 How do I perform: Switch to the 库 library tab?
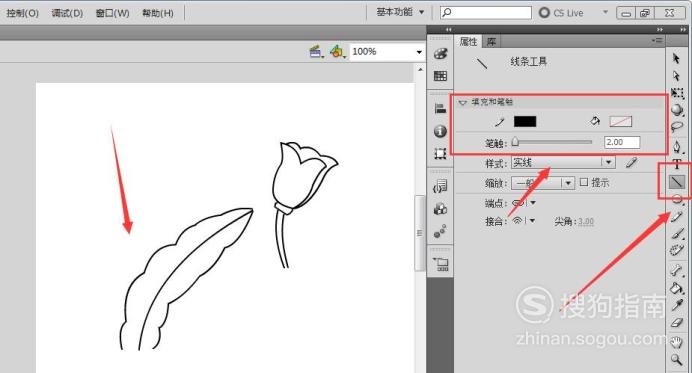click(491, 41)
